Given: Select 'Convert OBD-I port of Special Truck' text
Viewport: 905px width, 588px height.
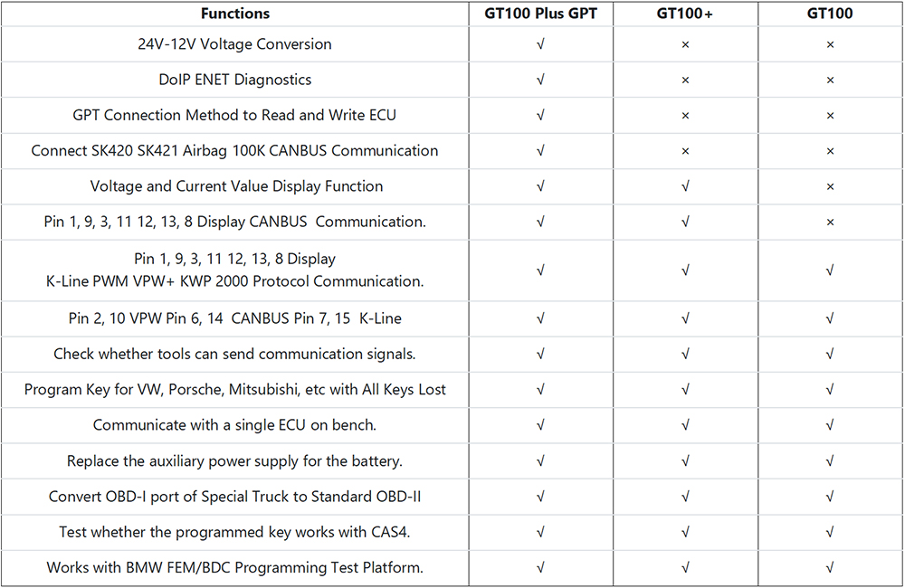Looking at the screenshot, I should click(234, 497).
